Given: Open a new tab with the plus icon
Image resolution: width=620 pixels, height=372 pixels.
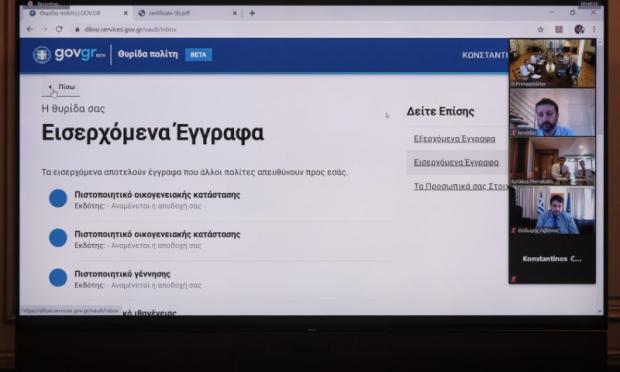Looking at the screenshot, I should pos(252,13).
